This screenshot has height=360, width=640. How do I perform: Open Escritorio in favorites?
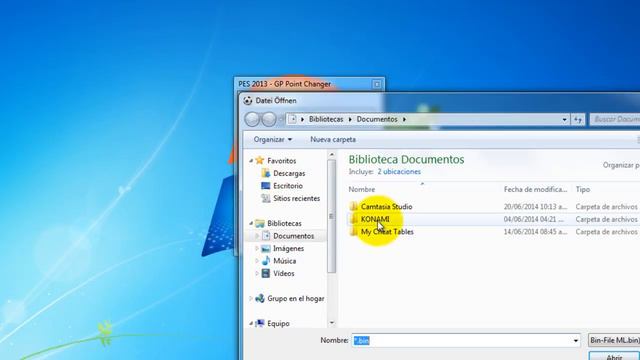(x=288, y=186)
